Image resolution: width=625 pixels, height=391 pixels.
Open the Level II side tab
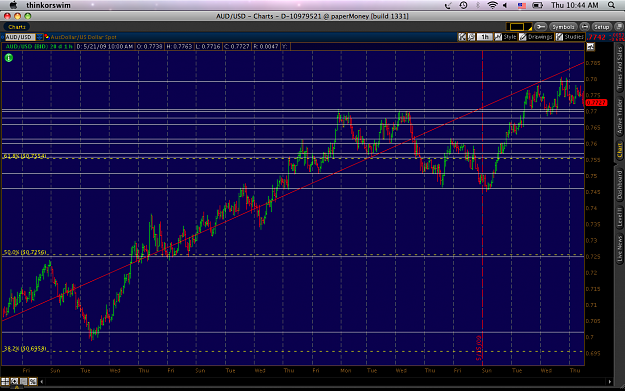pyautogui.click(x=620, y=218)
